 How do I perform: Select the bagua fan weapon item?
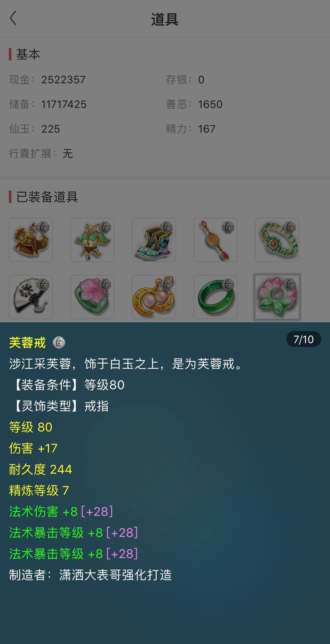click(31, 297)
